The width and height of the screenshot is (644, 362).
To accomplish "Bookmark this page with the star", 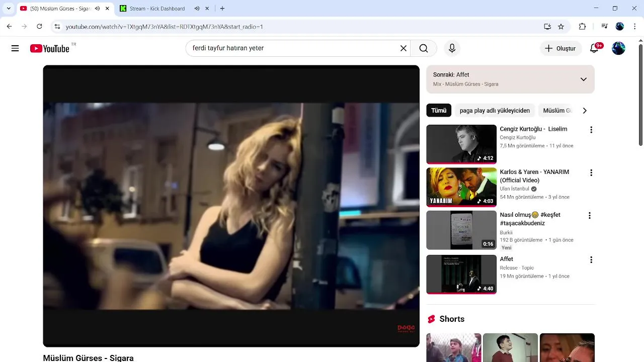I will pos(561,27).
